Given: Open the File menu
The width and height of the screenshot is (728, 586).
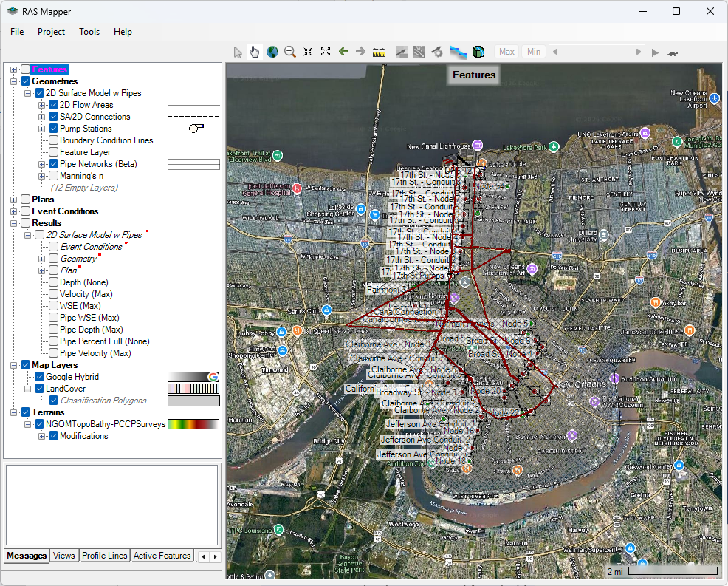Looking at the screenshot, I should pyautogui.click(x=17, y=32).
